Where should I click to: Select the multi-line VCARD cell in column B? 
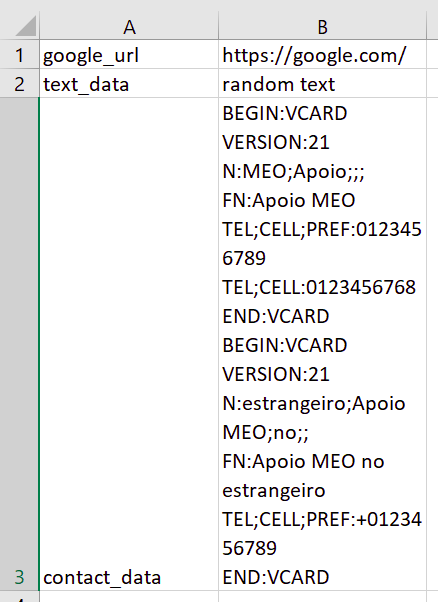click(322, 344)
